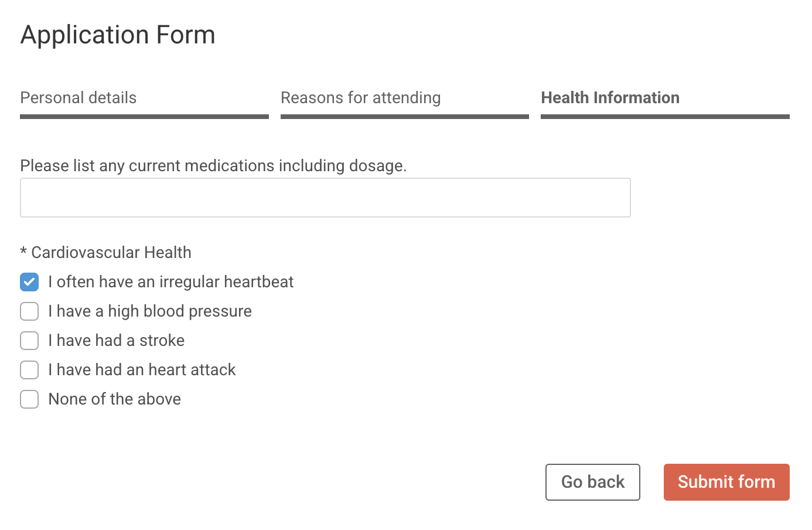Screen dimensions: 812x530
Task: Select the 'None of the above' checkbox
Action: (x=29, y=399)
